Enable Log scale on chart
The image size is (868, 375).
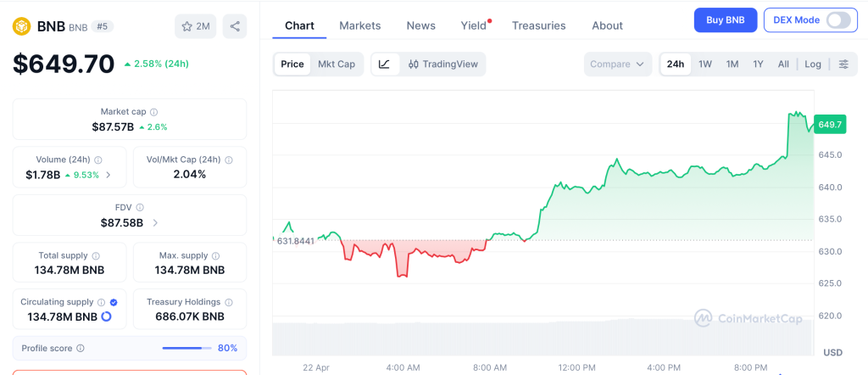tap(813, 64)
